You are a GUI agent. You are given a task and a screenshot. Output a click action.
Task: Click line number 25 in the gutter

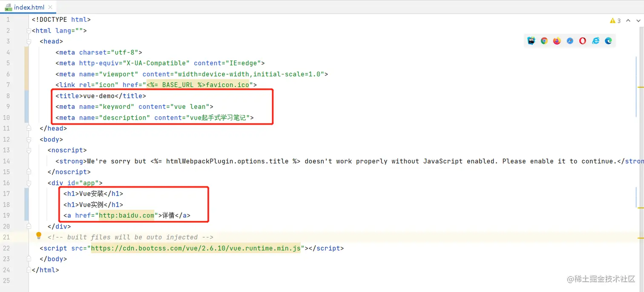pos(6,280)
